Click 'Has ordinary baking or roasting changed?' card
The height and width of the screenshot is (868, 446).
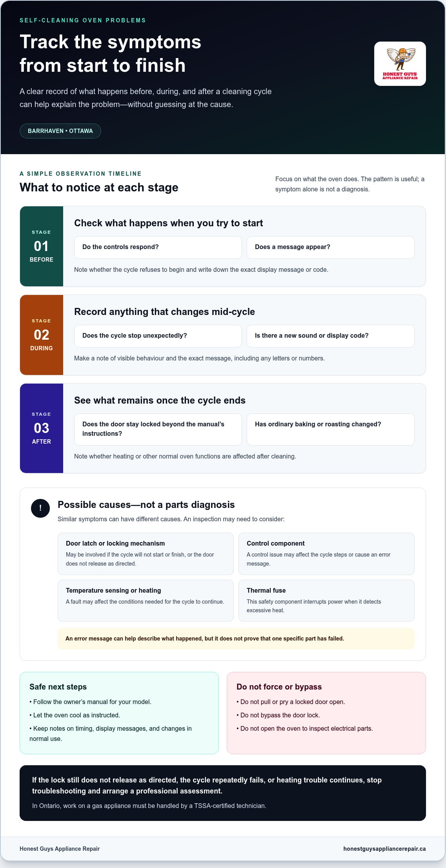(x=331, y=429)
